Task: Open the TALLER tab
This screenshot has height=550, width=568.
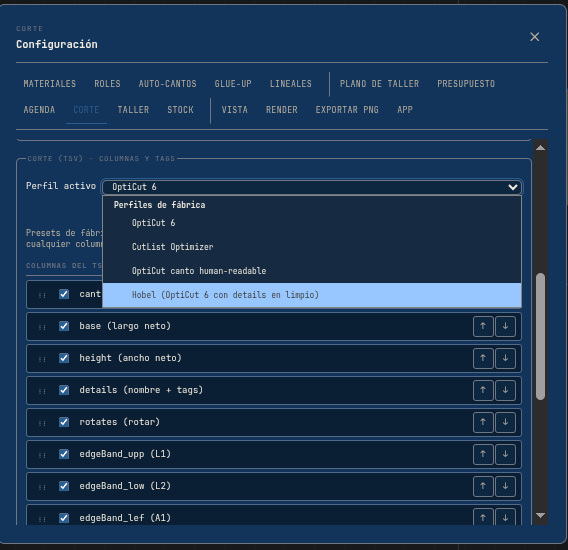Action: pos(133,110)
